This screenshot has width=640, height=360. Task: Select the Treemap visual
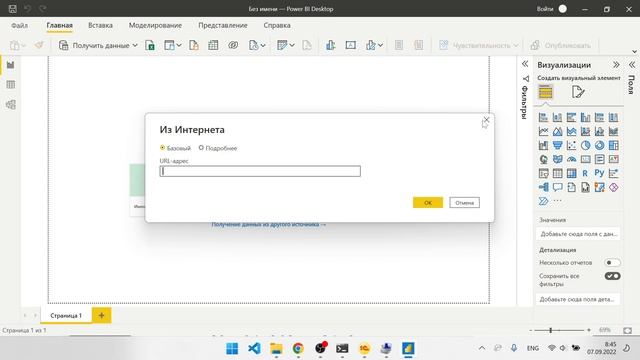pos(613,145)
